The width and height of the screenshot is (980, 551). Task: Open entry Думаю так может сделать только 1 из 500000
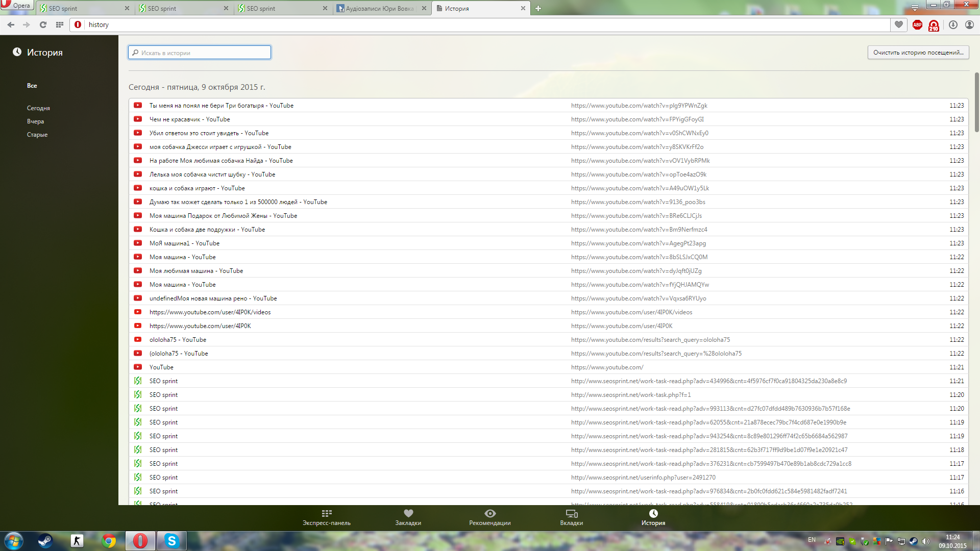(238, 202)
